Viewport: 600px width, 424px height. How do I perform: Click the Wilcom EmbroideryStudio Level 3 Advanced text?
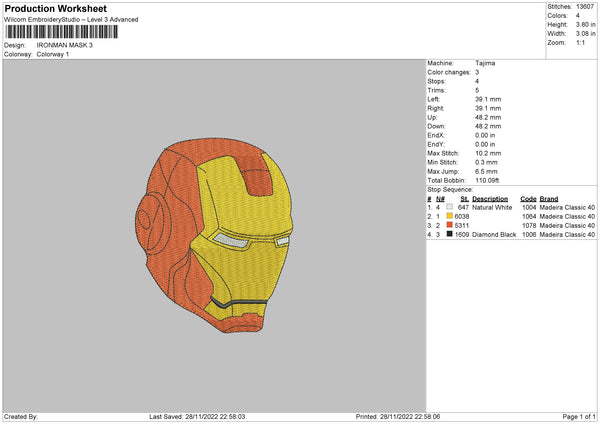[x=71, y=20]
